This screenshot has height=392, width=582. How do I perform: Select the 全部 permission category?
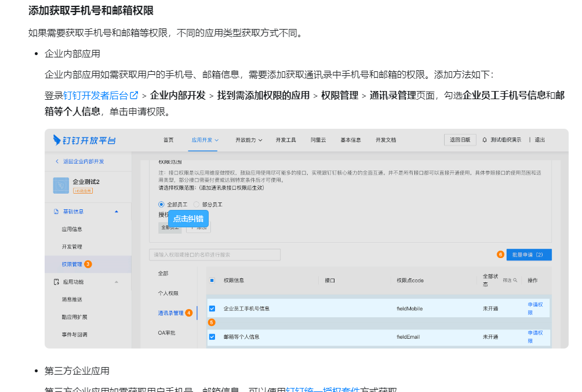(163, 274)
